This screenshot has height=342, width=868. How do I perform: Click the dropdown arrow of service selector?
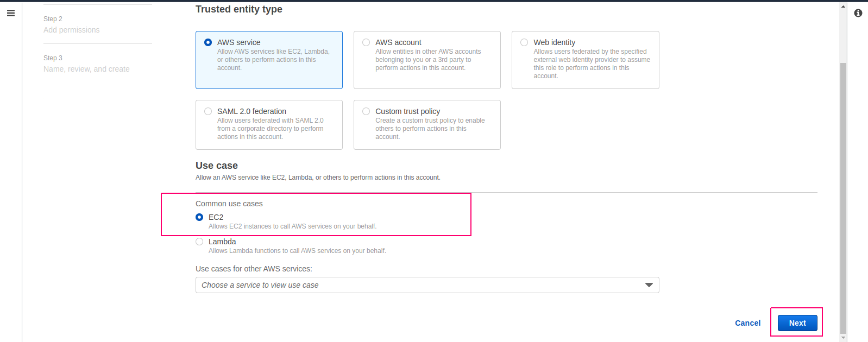(x=649, y=285)
